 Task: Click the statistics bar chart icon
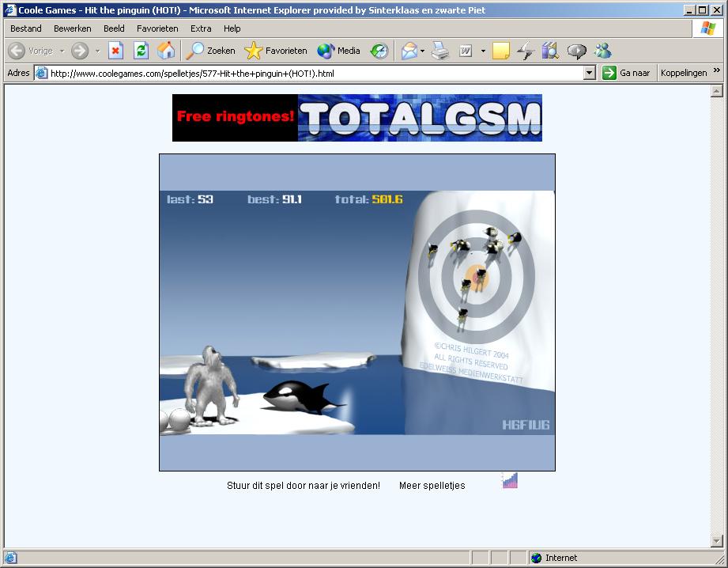[x=510, y=481]
